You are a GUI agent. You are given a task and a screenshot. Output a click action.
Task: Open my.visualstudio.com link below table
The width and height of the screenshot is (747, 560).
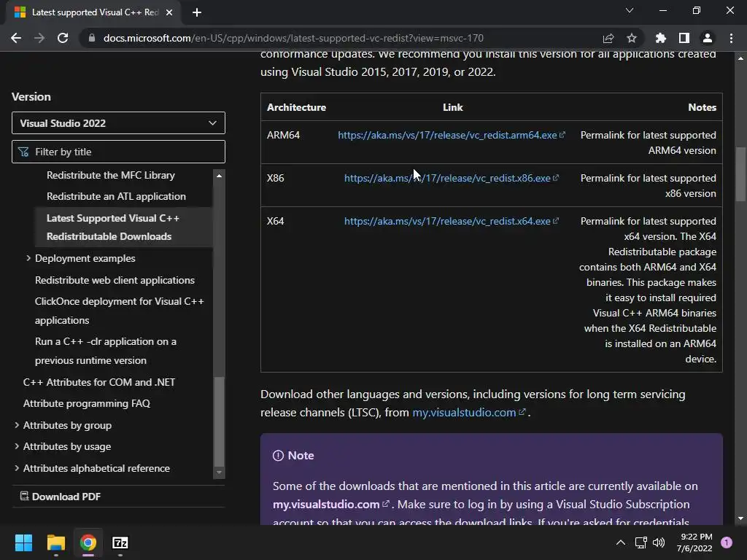pyautogui.click(x=469, y=413)
